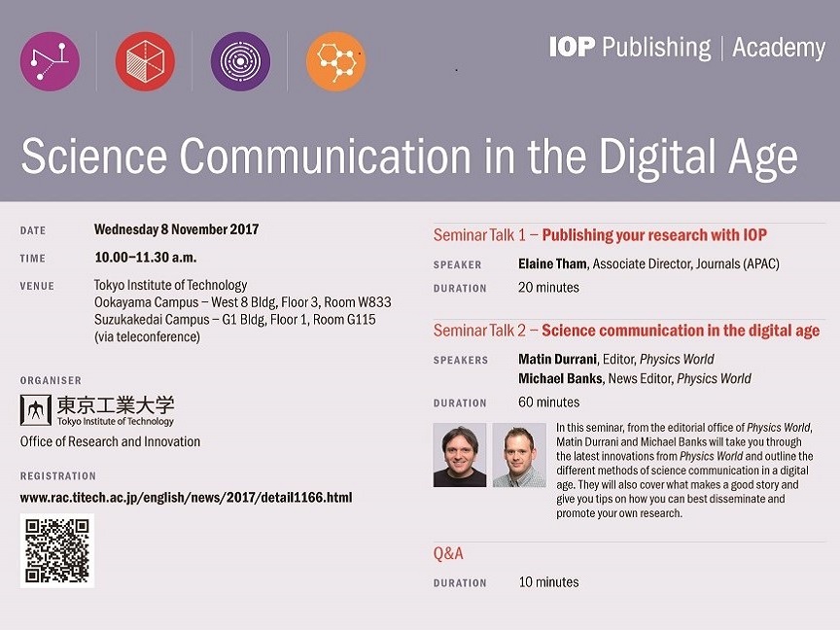
Task: Click the 10 minutes duration
Action: (x=548, y=582)
